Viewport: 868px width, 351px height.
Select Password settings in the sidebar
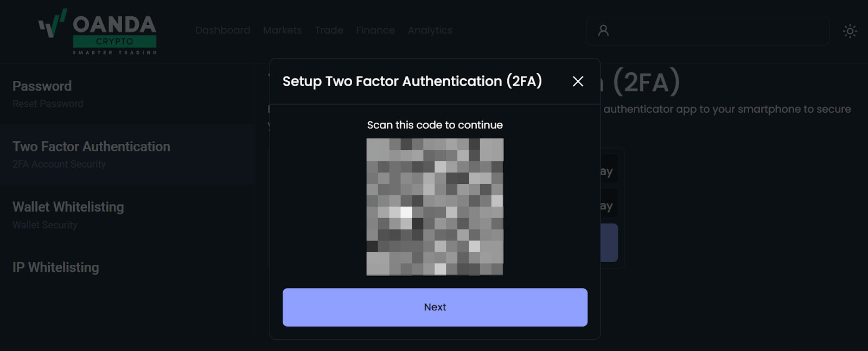[x=42, y=86]
